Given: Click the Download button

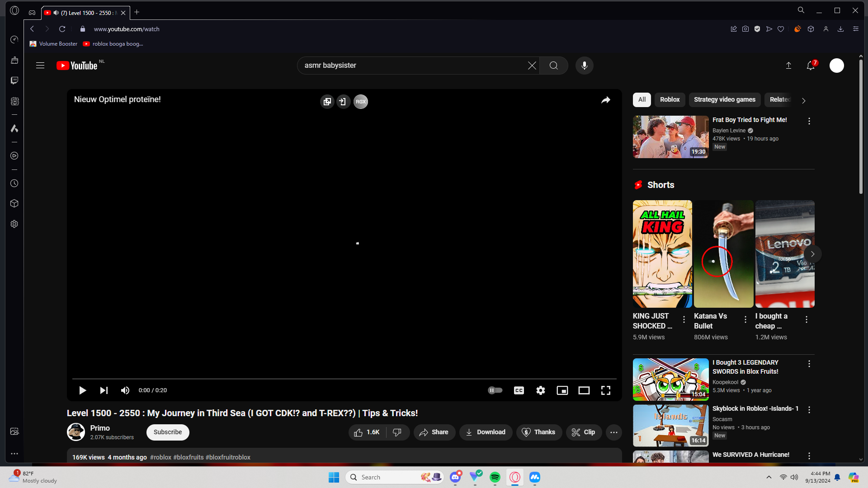Looking at the screenshot, I should [x=486, y=432].
